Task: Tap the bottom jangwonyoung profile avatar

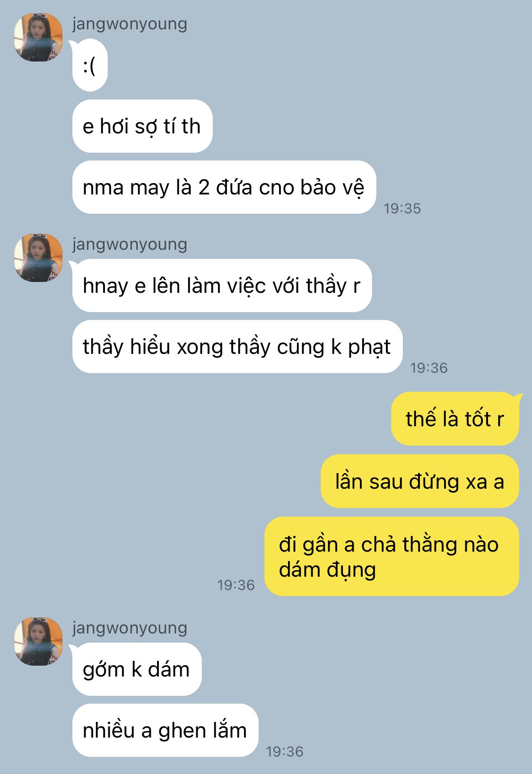Action: 38,642
